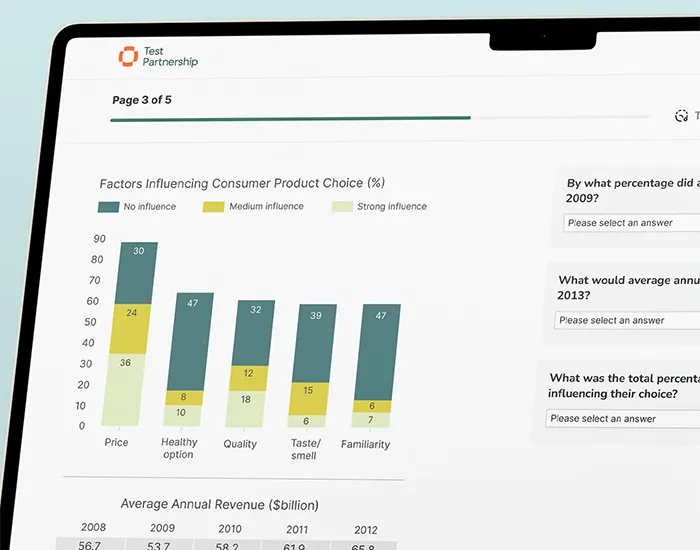Screen dimensions: 700x550
Task: Click the Quality bar segment labeled 18
Action: point(246,409)
